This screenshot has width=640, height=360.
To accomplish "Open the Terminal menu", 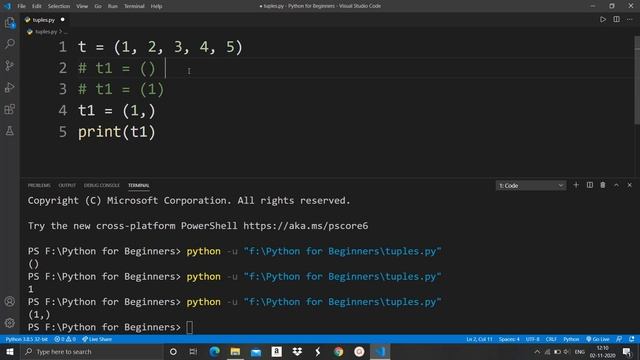I will coord(134,6).
